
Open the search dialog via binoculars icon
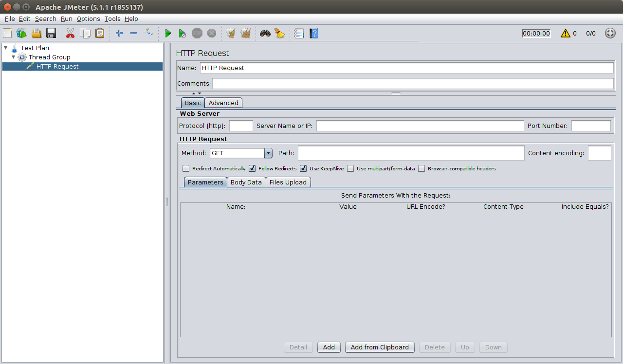[265, 33]
